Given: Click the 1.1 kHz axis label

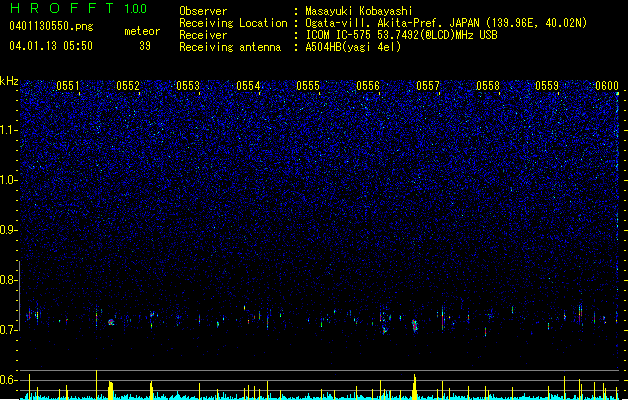Looking at the screenshot, I should click(x=9, y=130).
